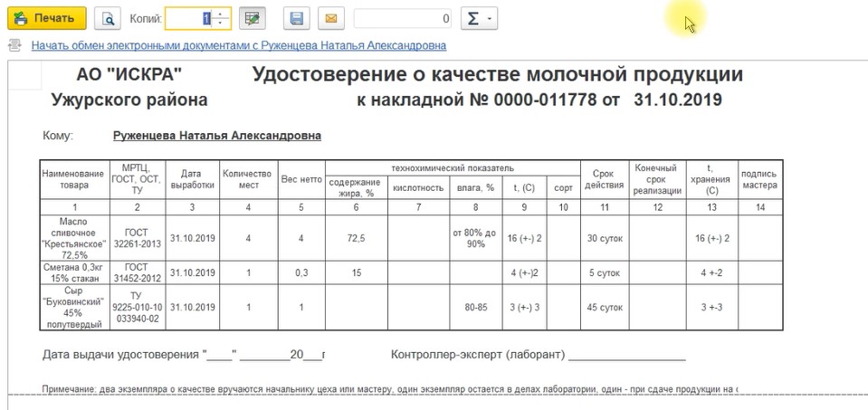Select header подпись мастера
This screenshot has width=868, height=410.
click(x=760, y=179)
